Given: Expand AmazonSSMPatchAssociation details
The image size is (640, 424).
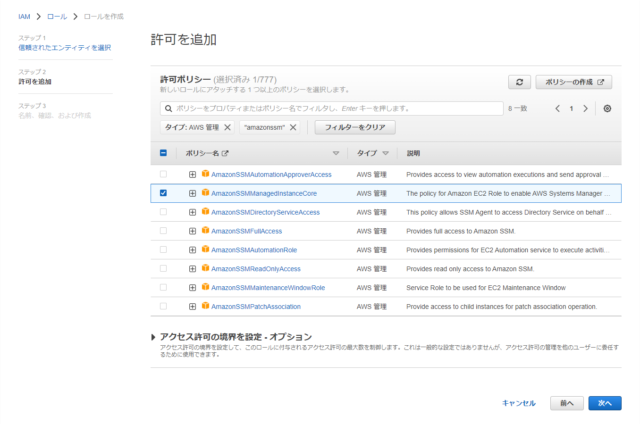Looking at the screenshot, I should click(x=192, y=306).
